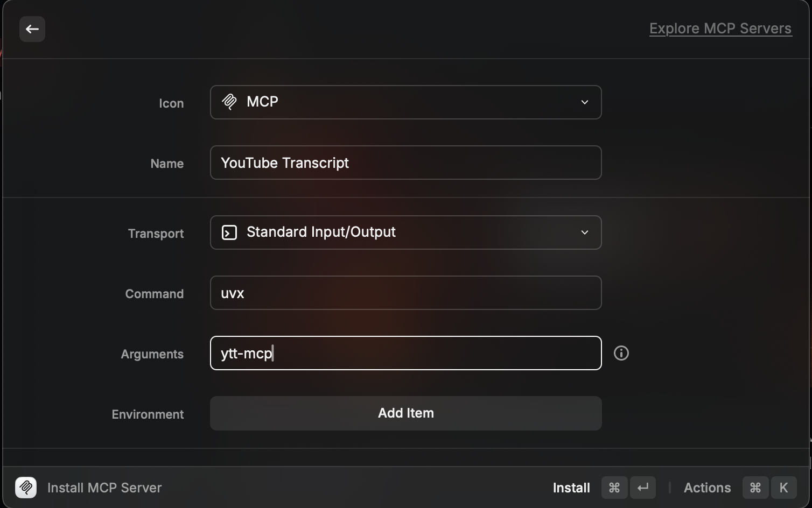The height and width of the screenshot is (508, 812).
Task: Click the Arguments field with ytt-mcp
Action: click(x=405, y=353)
